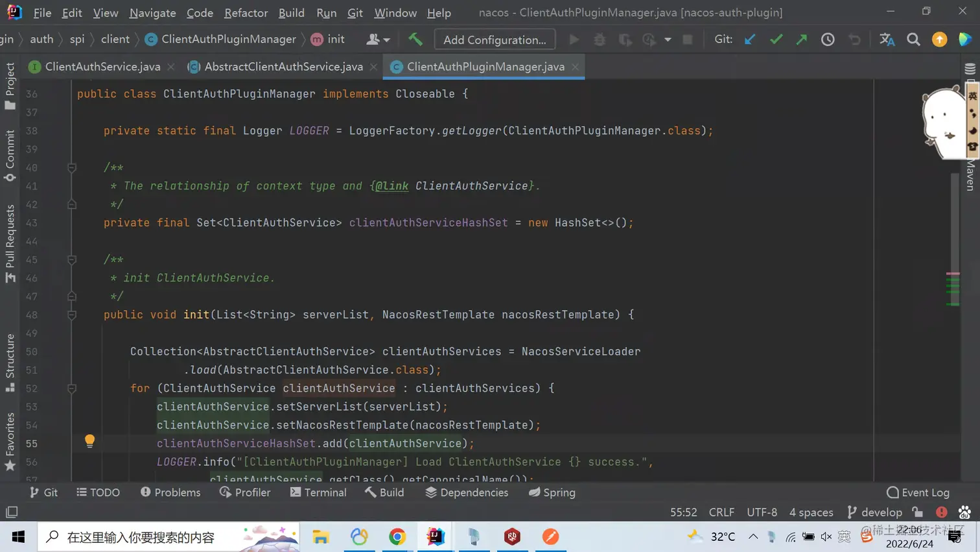Toggle the Favorites tool window
Screen dimensions: 980x552
click(10, 442)
